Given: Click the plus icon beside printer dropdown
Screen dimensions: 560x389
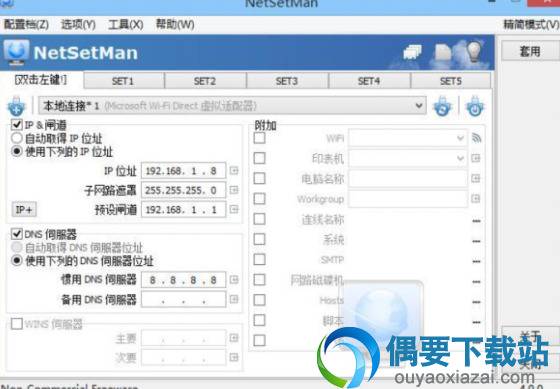Looking at the screenshot, I should (x=475, y=158).
